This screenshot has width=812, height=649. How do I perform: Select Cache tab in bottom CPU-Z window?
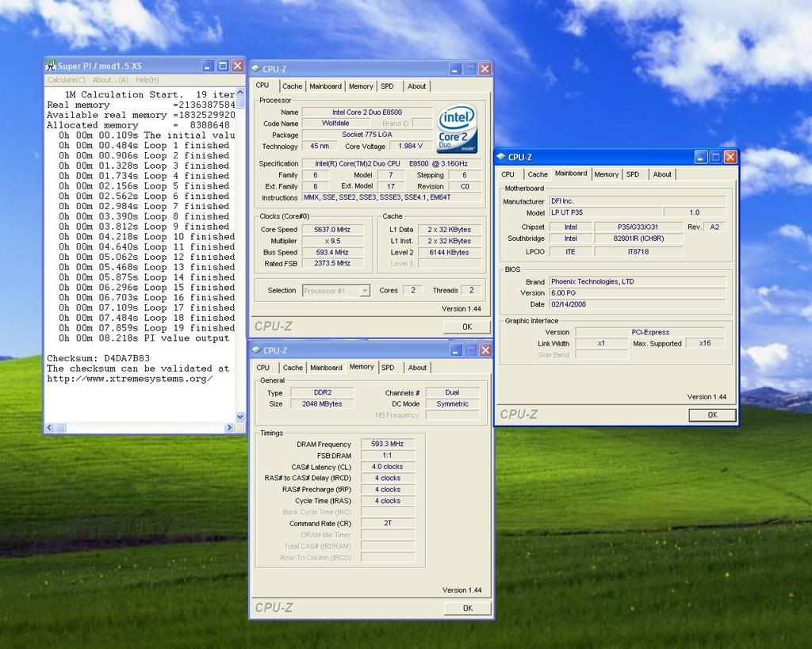coord(293,368)
